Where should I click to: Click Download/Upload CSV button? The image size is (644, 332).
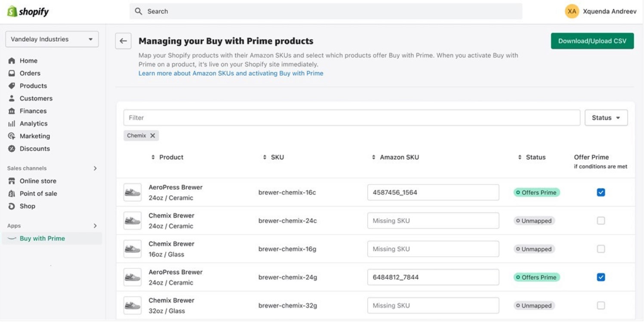[592, 41]
